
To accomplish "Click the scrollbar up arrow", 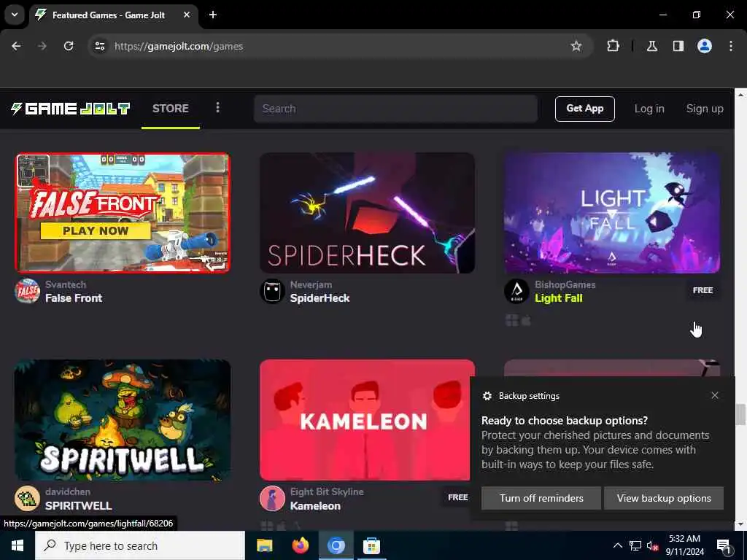I will 740,95.
